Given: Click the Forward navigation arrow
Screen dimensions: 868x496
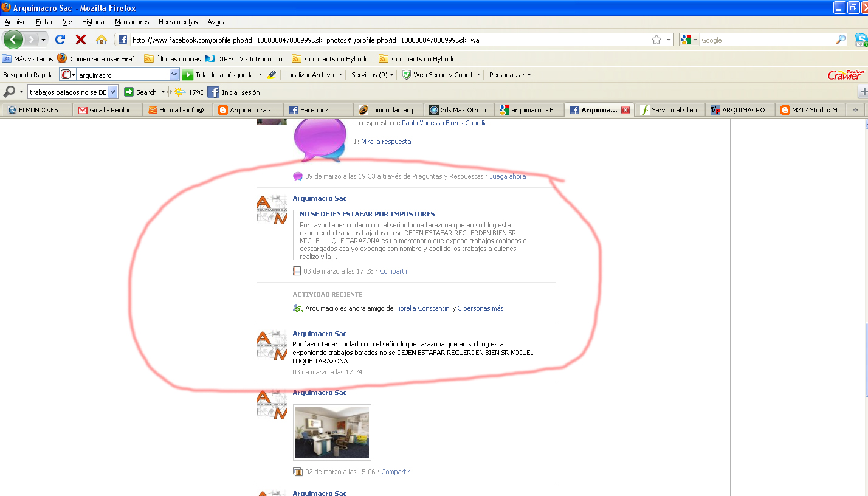Looking at the screenshot, I should click(30, 40).
